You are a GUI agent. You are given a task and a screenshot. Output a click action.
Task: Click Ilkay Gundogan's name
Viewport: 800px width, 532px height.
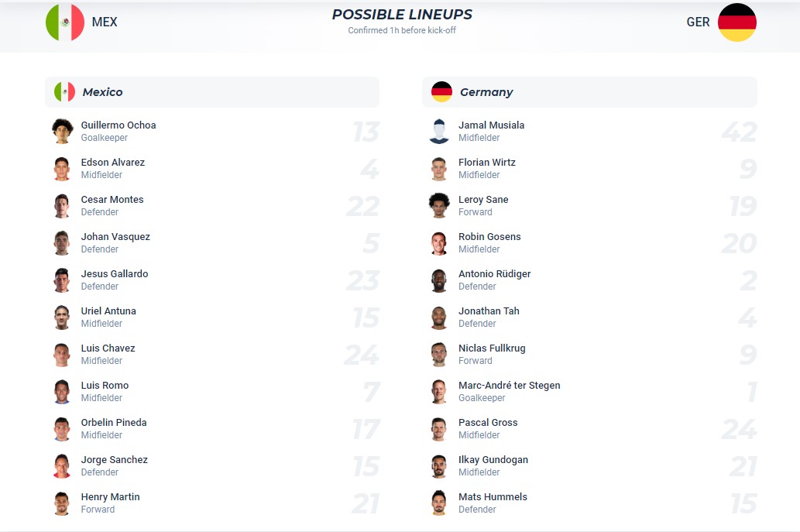pyautogui.click(x=493, y=460)
